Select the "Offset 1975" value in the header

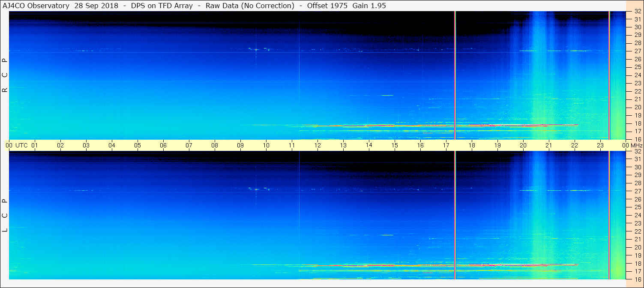pos(327,6)
